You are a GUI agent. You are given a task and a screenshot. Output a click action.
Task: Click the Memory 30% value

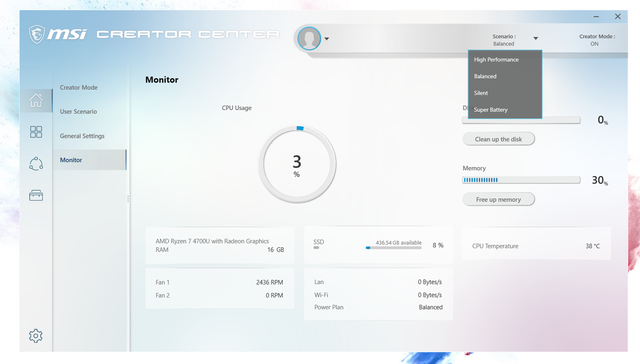pos(600,180)
